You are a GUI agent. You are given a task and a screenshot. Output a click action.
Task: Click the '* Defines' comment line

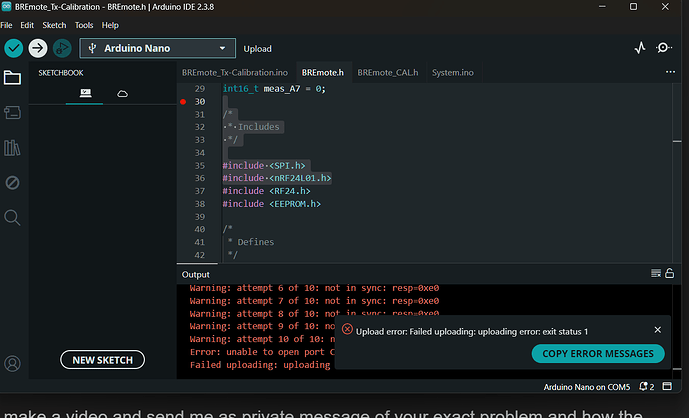coord(250,242)
